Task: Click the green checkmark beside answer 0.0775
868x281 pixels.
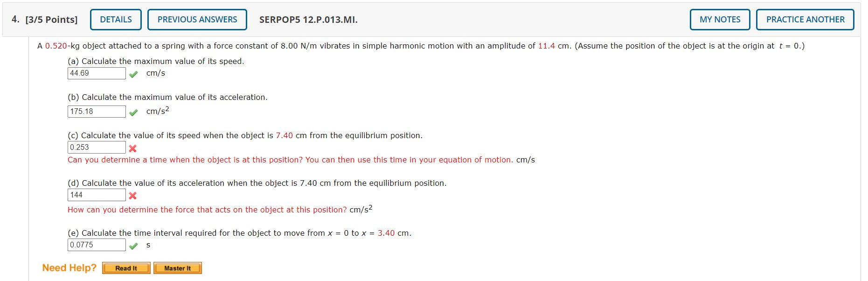Action: 134,245
